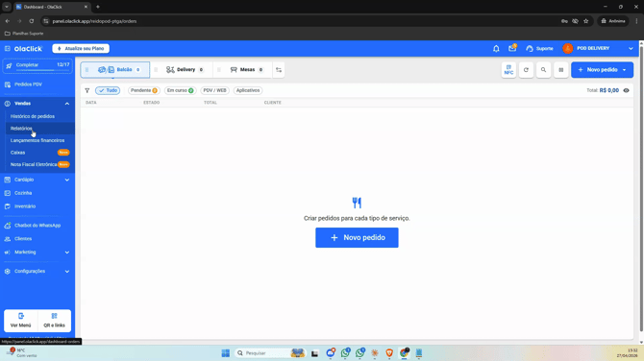Click the QR e links button
The width and height of the screenshot is (644, 361).
click(x=54, y=321)
